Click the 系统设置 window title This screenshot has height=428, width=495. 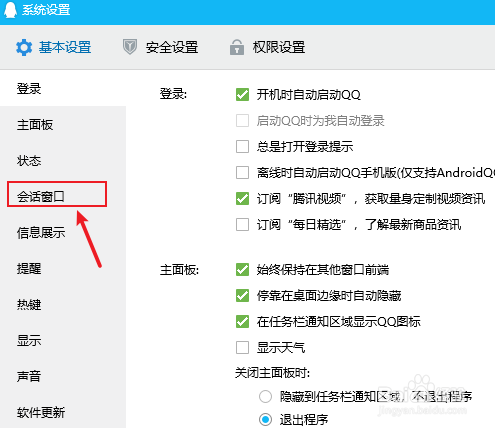tap(46, 10)
